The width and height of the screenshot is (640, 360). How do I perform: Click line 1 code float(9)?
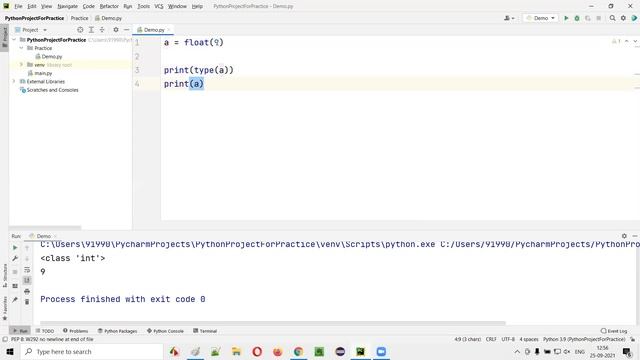click(x=204, y=42)
